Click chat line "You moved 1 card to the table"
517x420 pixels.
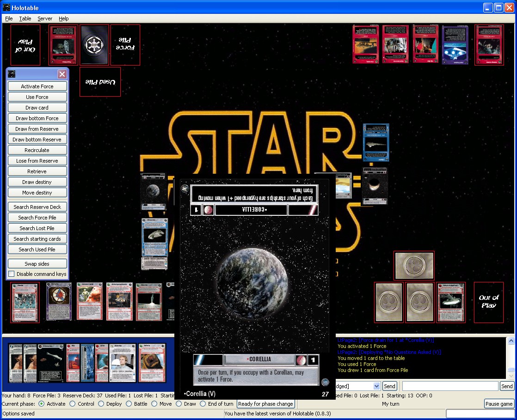coord(371,358)
